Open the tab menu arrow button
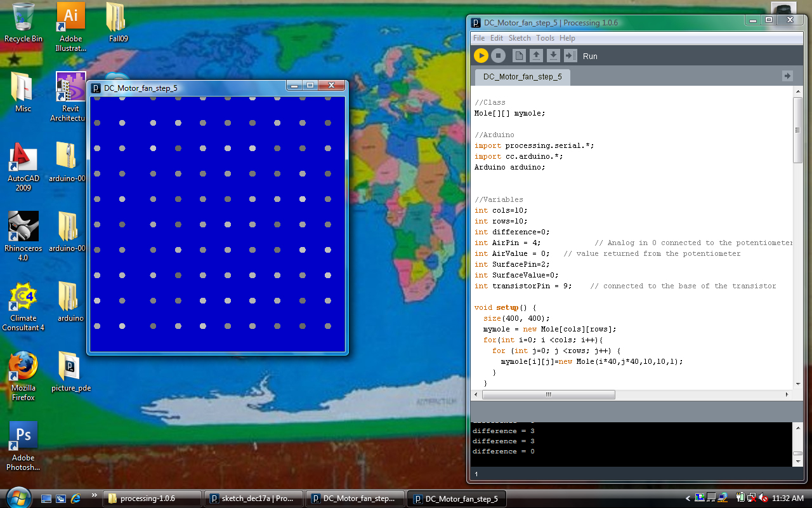 [x=787, y=76]
